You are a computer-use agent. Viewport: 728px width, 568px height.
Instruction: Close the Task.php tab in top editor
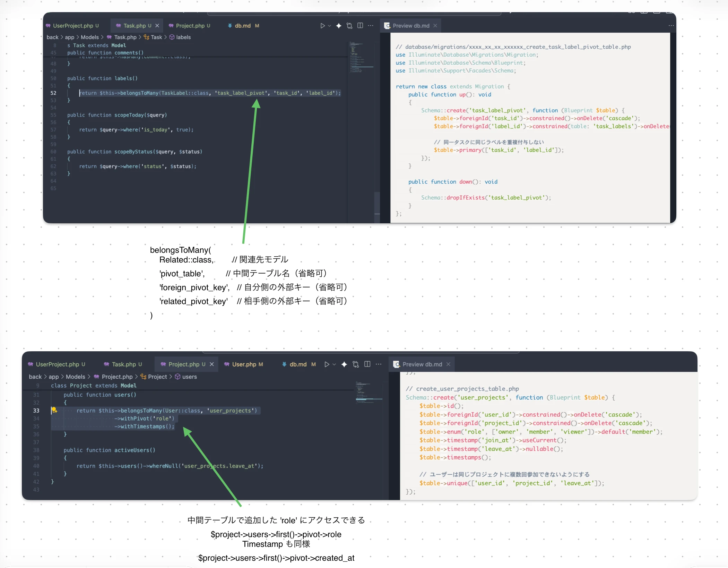(x=157, y=26)
